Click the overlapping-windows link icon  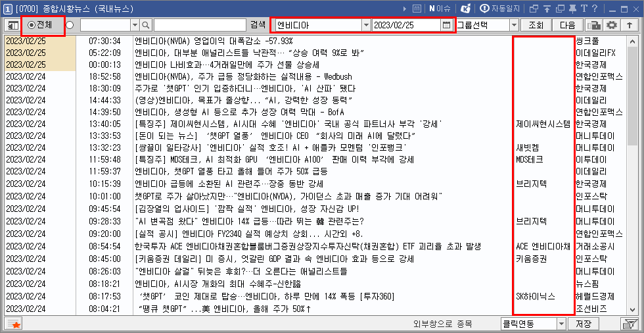(534, 8)
